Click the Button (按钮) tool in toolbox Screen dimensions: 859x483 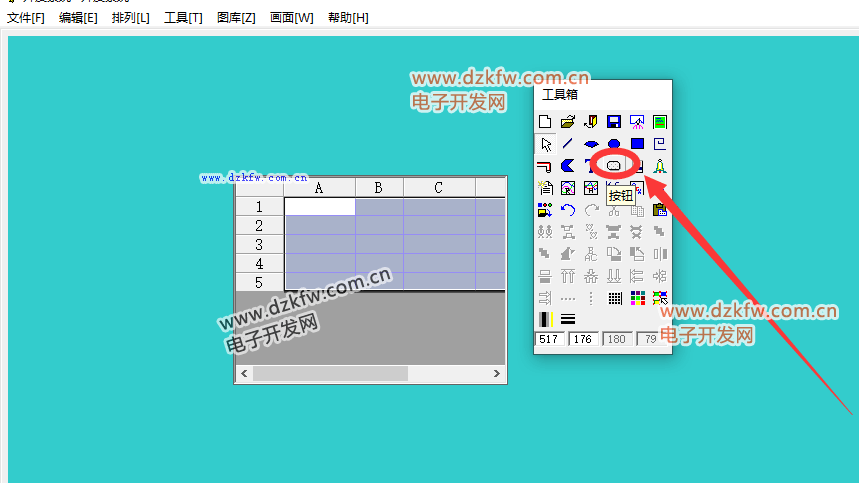tap(614, 165)
